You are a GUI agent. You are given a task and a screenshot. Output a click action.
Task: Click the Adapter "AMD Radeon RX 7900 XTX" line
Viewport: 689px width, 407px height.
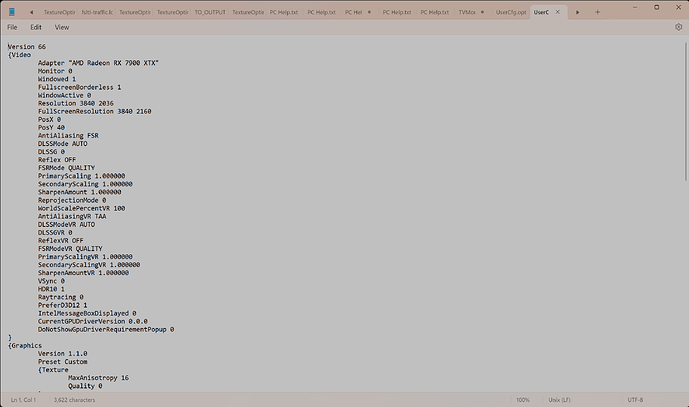98,63
